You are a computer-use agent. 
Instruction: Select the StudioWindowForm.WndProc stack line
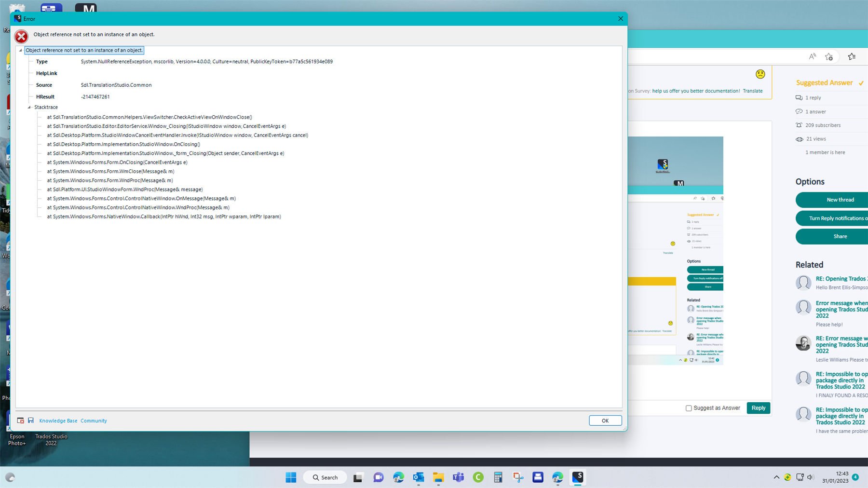[125, 190]
